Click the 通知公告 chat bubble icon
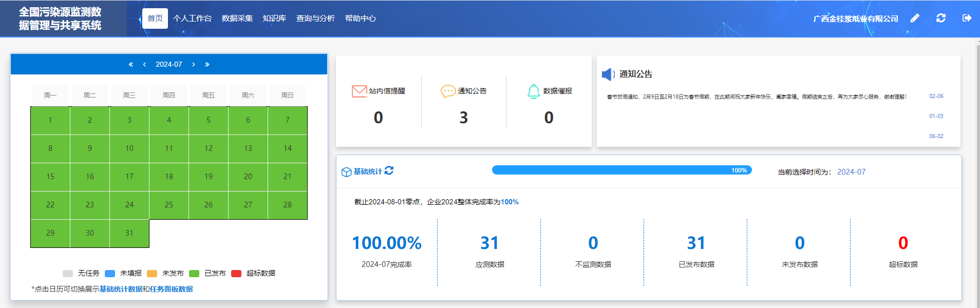Screen dimensions: 980x308 [x=448, y=91]
